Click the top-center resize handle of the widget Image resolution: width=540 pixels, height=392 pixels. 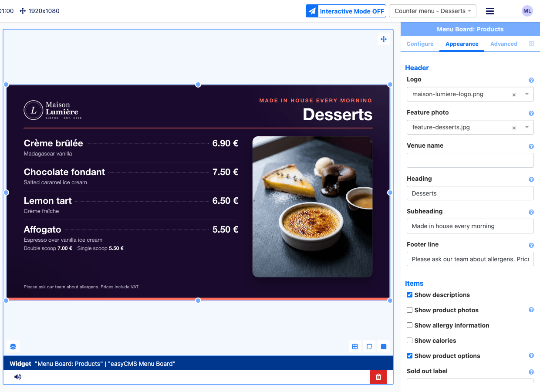198,84
